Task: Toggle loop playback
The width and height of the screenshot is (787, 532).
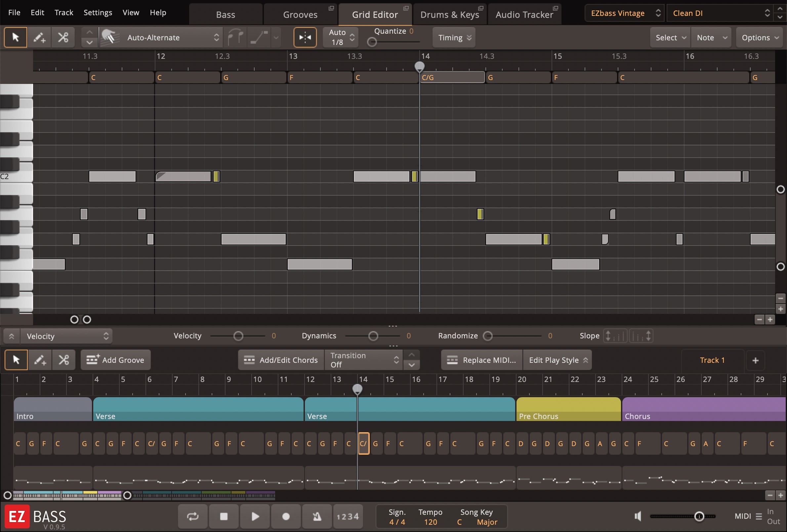Action: (x=193, y=516)
